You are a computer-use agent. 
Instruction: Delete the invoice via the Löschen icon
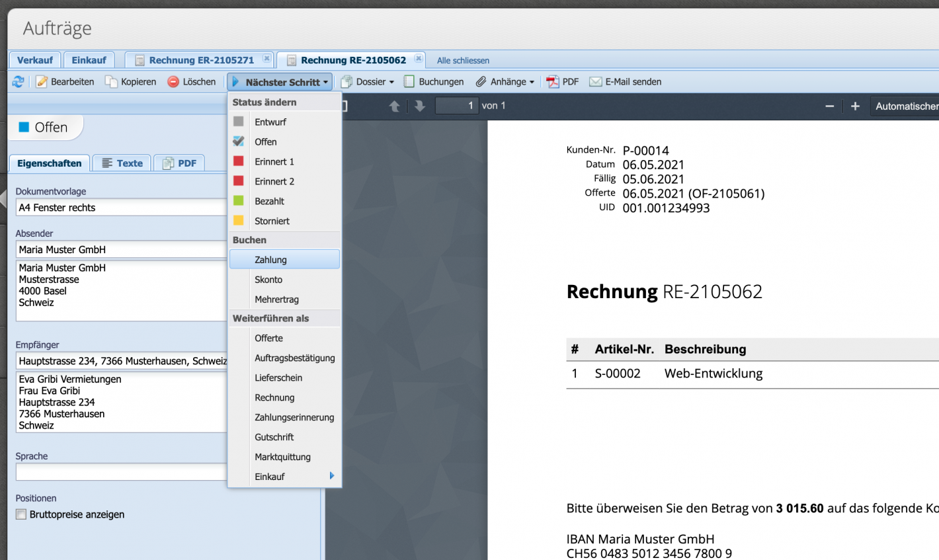click(x=170, y=81)
